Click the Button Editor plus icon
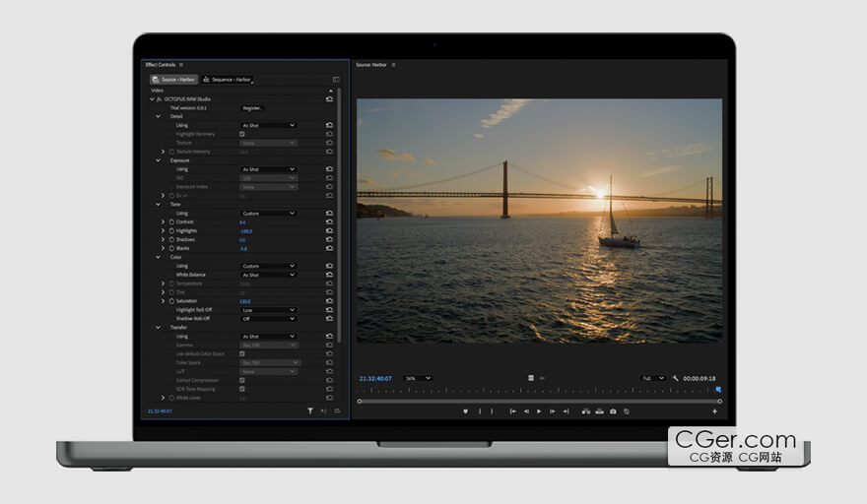Screen dimensions: 867x504 pos(715,411)
